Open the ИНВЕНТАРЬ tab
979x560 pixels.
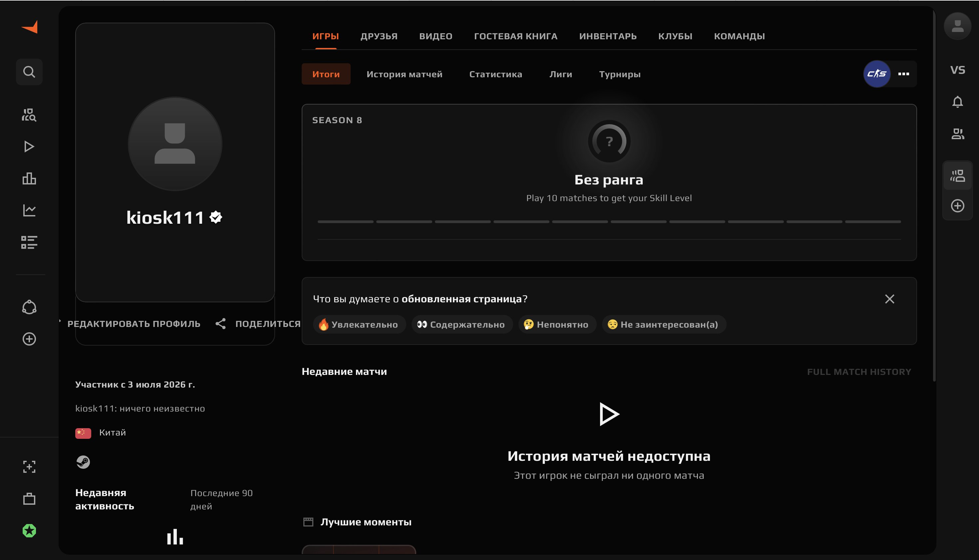[x=608, y=36]
